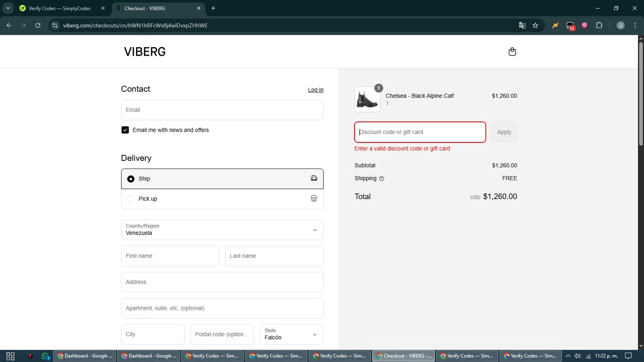View site information icon in address bar
Image resolution: width=644 pixels, height=362 pixels.
coord(55,25)
